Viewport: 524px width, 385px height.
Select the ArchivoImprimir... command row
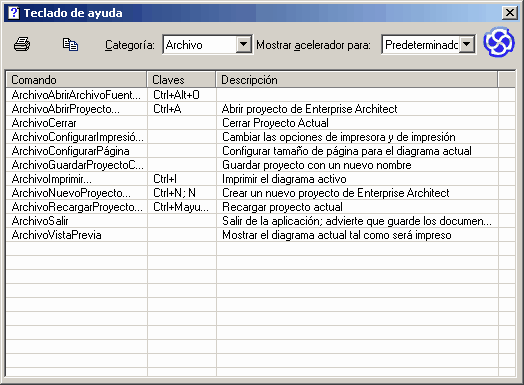click(261, 179)
